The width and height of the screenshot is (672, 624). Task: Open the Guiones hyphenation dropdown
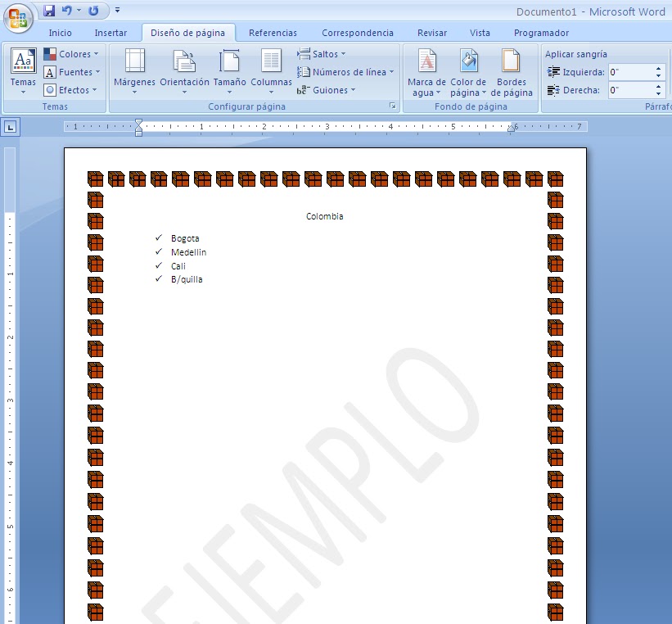[x=331, y=90]
